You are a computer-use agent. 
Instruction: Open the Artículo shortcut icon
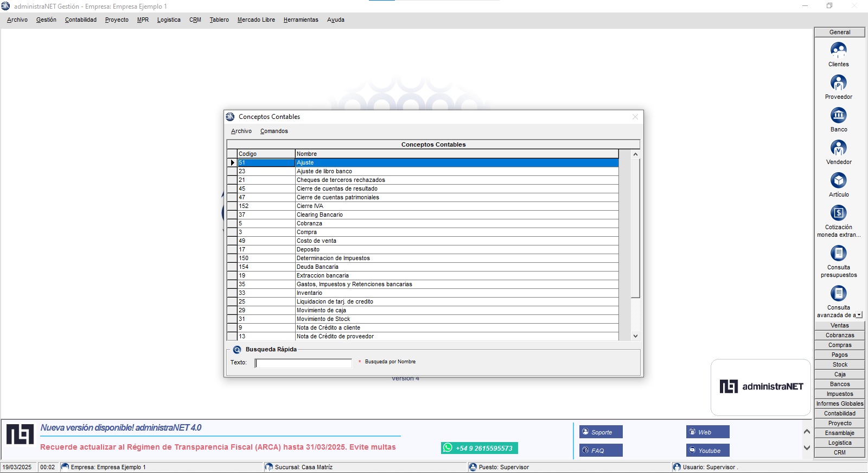pos(838,181)
